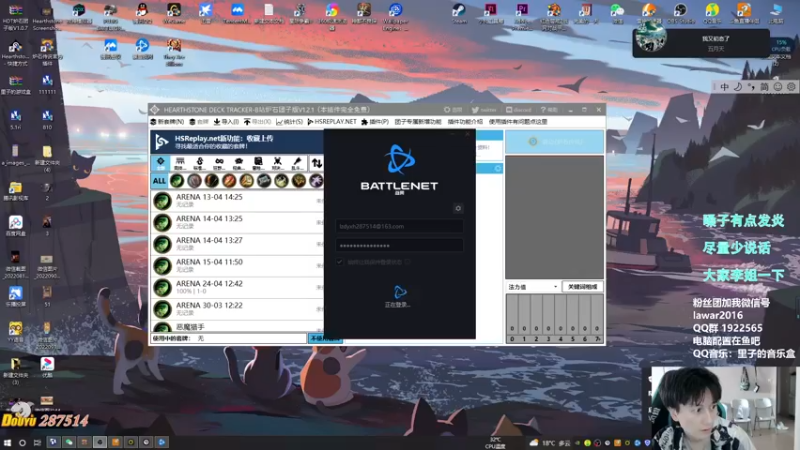Select the first deck type filter icon

click(161, 163)
